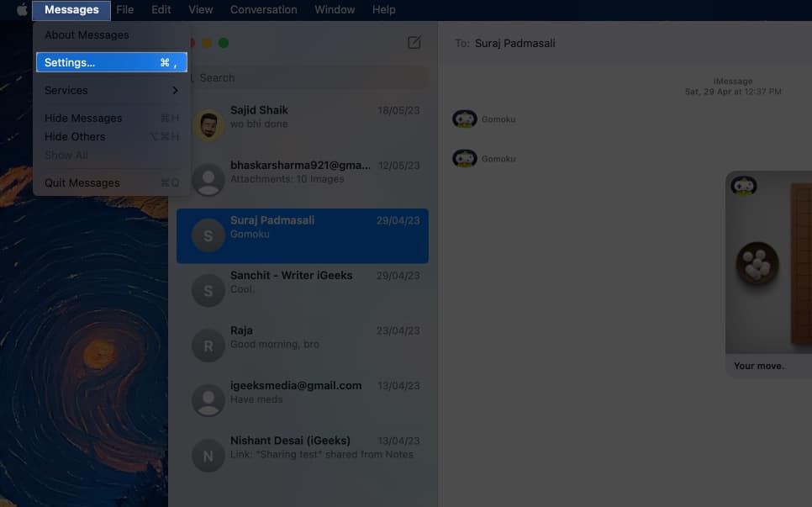Screen dimensions: 812x507
Task: Open the Apple menu
Action: click(x=22, y=10)
